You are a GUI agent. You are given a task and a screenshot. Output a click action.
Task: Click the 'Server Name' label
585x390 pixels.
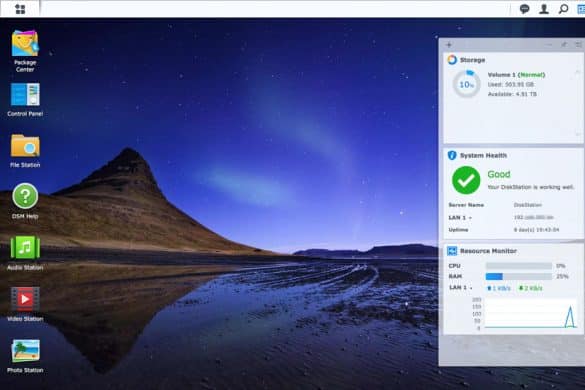[x=466, y=205]
